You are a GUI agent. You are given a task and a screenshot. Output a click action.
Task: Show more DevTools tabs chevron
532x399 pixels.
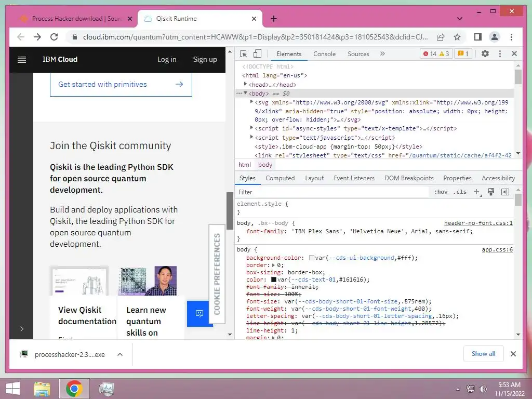(382, 54)
